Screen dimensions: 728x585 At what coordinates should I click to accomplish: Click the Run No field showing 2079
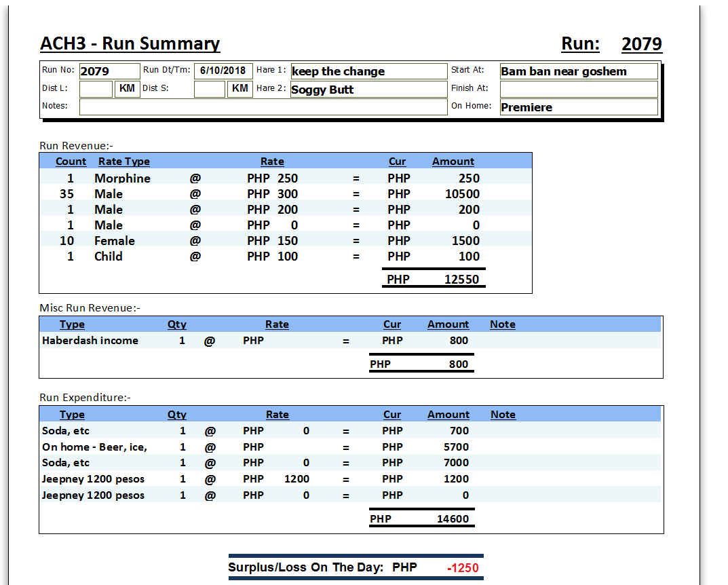point(109,71)
